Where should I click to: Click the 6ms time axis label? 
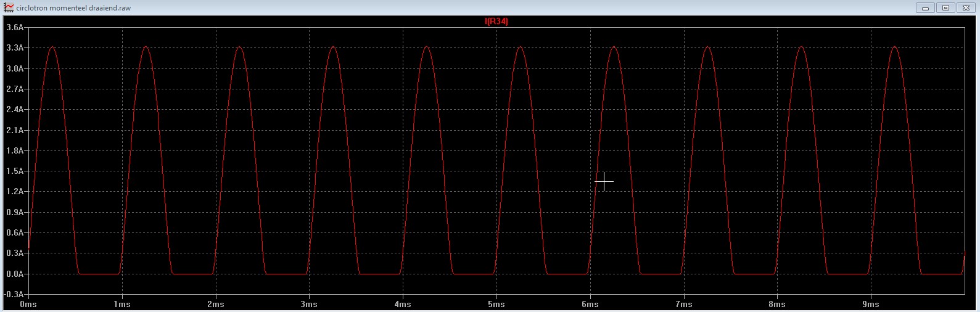590,305
